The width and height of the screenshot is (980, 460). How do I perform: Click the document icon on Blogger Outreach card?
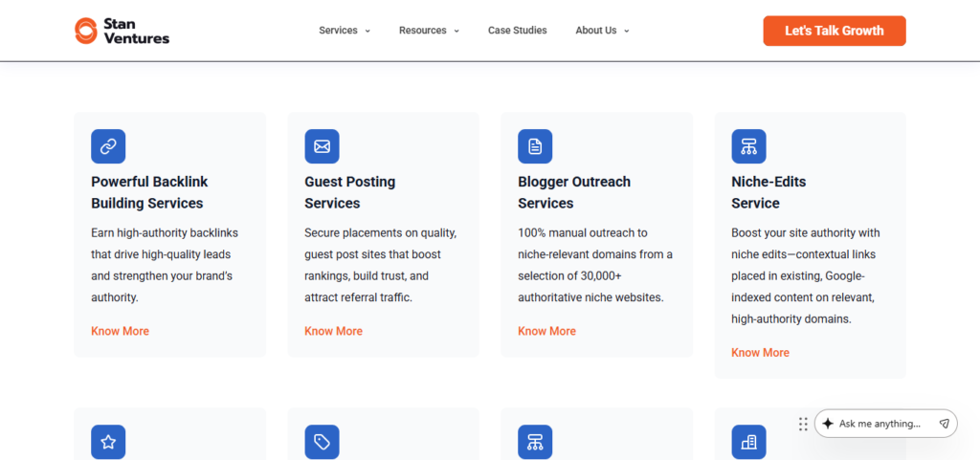(535, 146)
